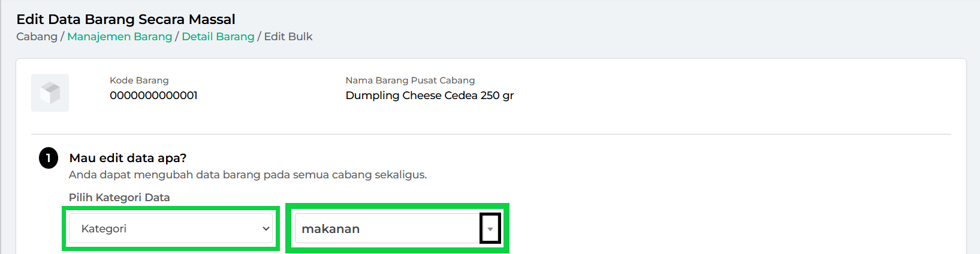Open Detail Barang breadcrumb link
Image resolution: width=980 pixels, height=254 pixels.
coord(218,37)
